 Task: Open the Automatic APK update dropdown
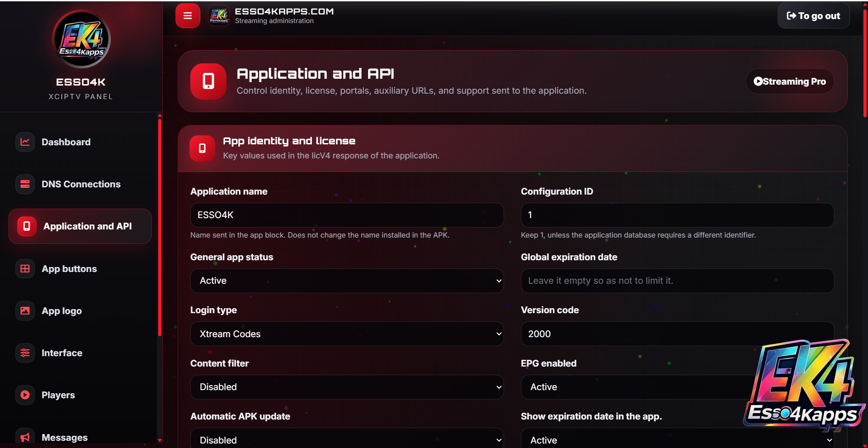tap(347, 438)
